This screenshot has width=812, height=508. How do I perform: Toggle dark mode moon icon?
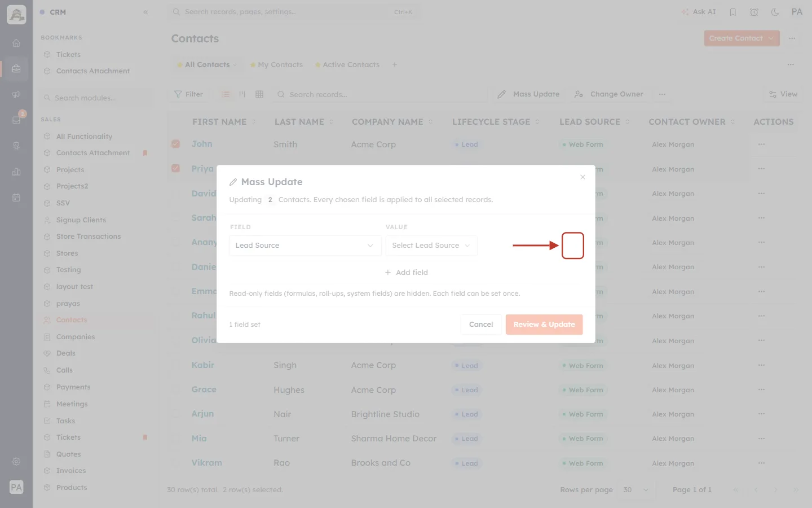775,12
